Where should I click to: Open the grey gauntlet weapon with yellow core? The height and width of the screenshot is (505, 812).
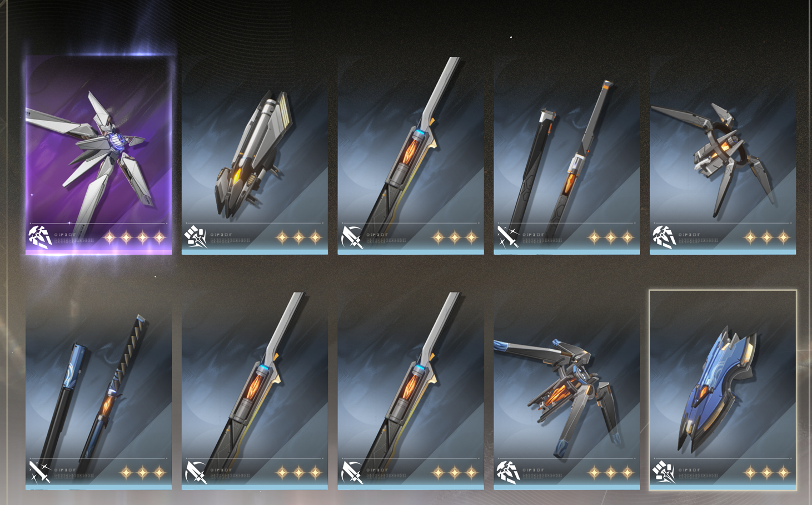(x=255, y=155)
